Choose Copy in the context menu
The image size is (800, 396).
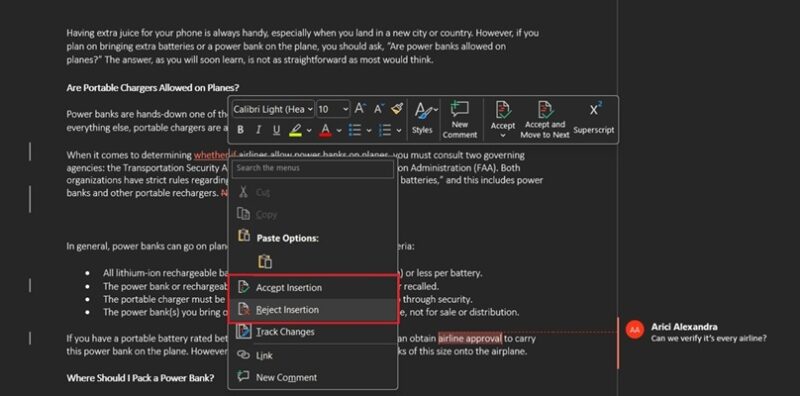[313, 214]
